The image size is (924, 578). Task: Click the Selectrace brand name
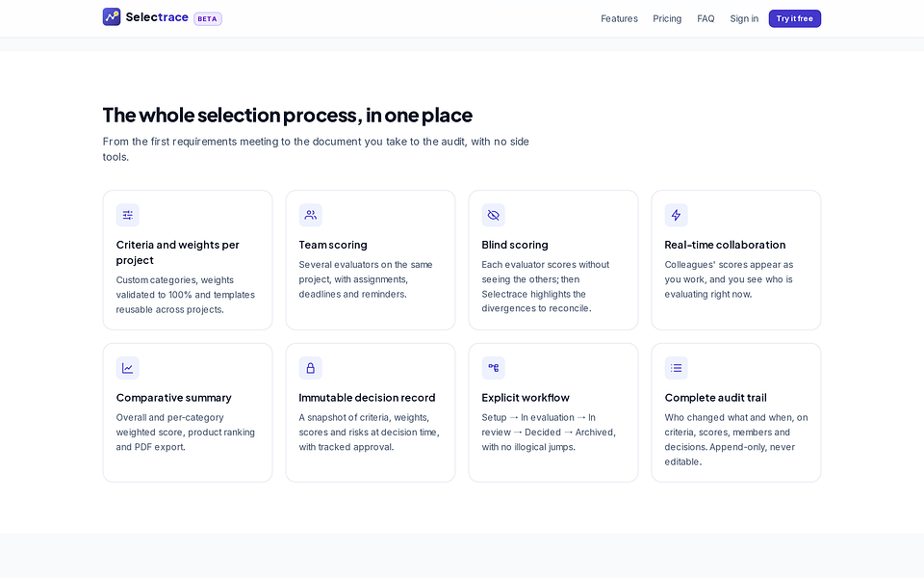click(157, 17)
